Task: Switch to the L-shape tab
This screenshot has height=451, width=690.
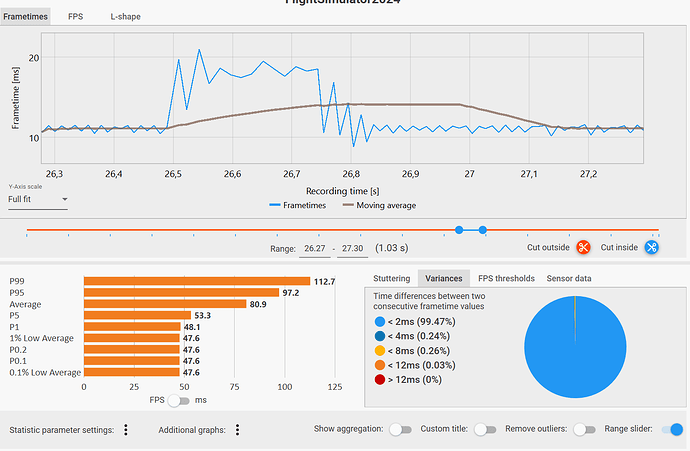Action: tap(125, 17)
